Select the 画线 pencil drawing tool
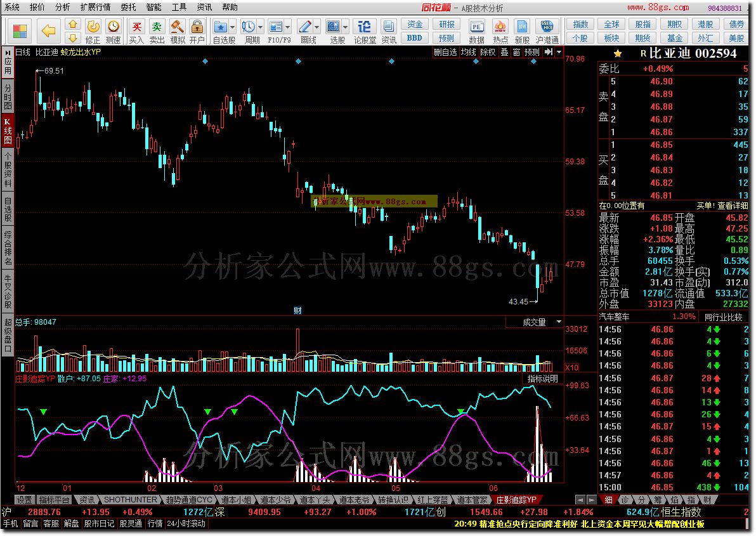 (304, 26)
